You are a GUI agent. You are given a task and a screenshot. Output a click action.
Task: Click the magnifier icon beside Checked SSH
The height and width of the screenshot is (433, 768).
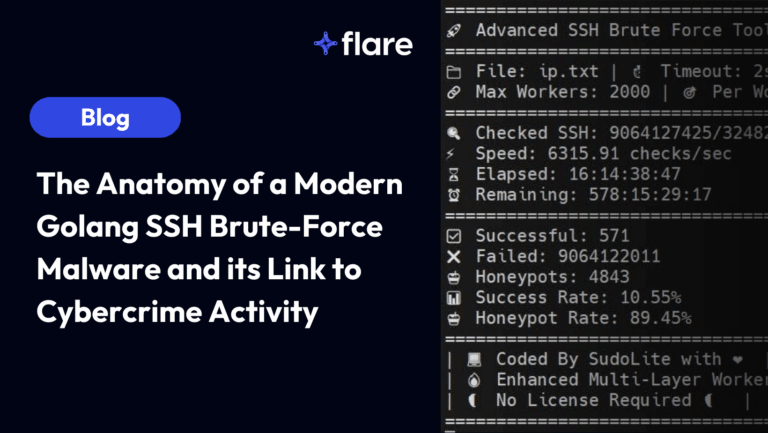pyautogui.click(x=453, y=133)
